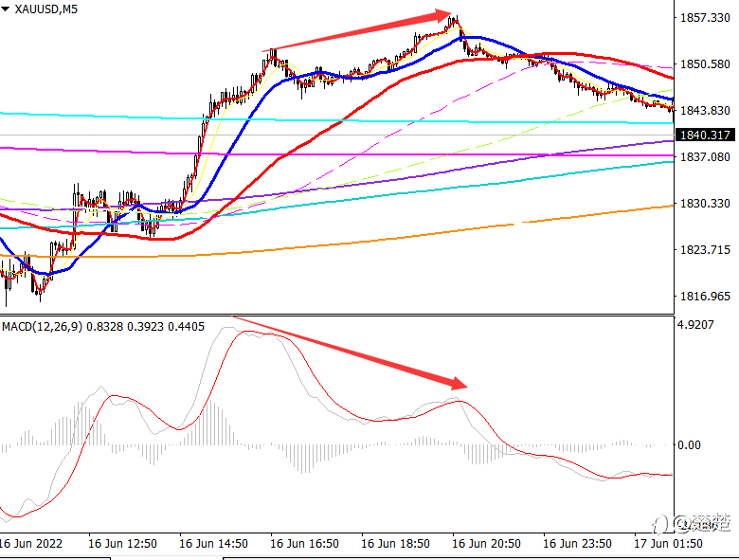The image size is (739, 560).
Task: Click the 1816.965 price axis label
Action: 706,297
